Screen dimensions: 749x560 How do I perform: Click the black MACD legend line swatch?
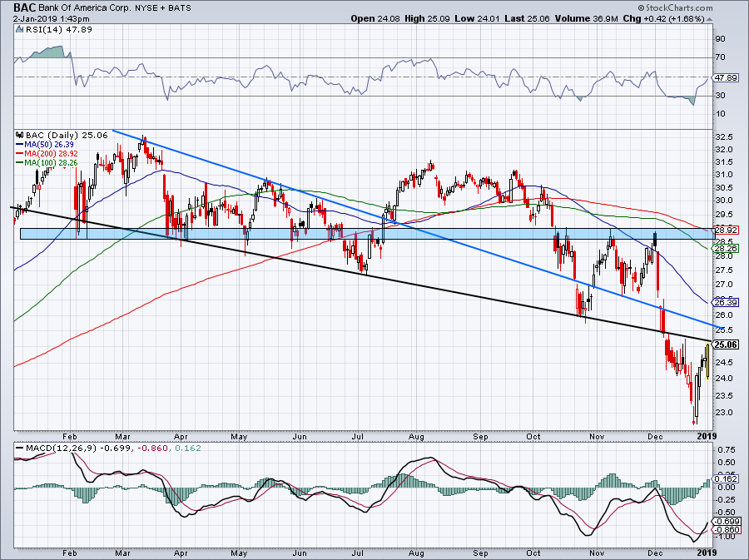tap(20, 448)
